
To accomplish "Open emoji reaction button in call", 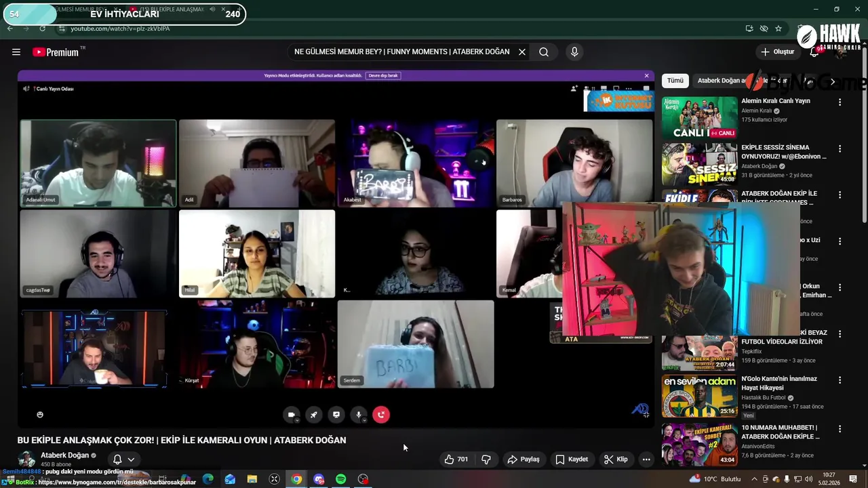I will pos(40,415).
